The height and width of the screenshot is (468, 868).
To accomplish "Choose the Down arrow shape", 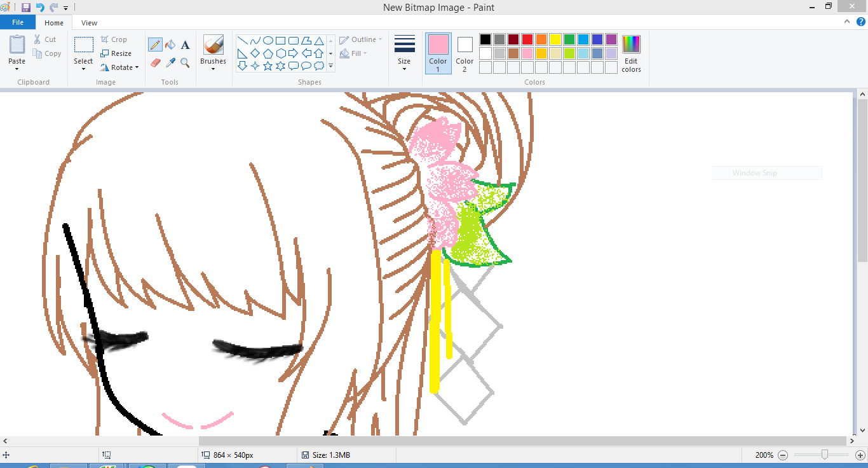I will pyautogui.click(x=242, y=65).
